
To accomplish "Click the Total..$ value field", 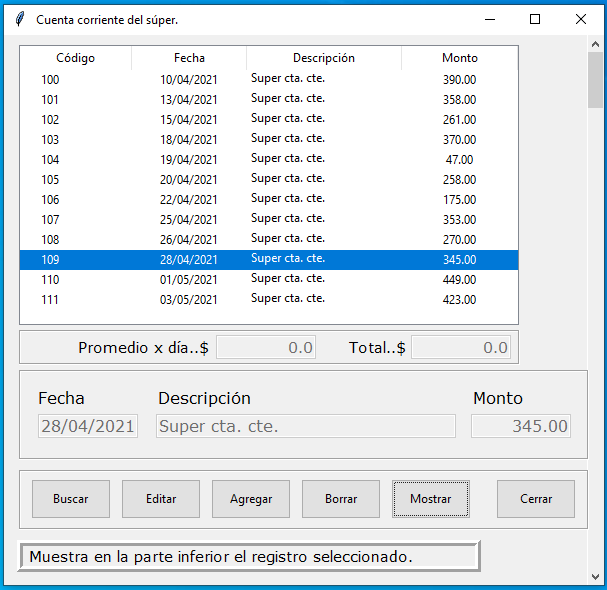I will (461, 347).
